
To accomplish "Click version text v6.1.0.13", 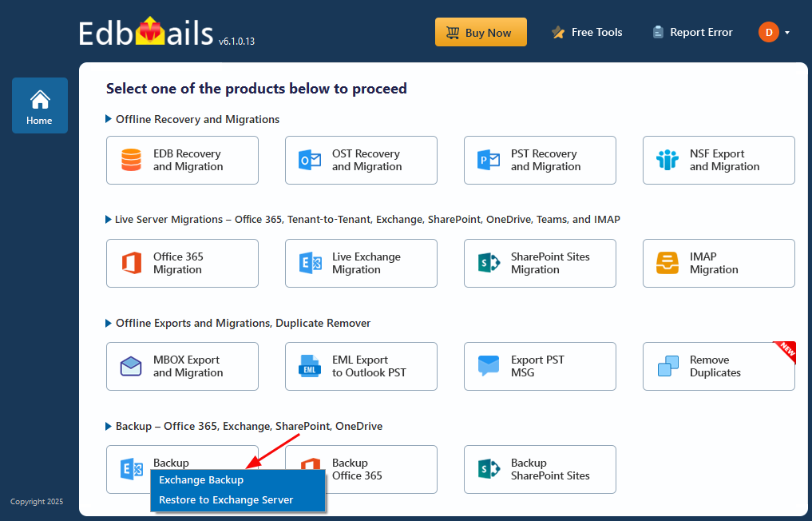I will 236,42.
